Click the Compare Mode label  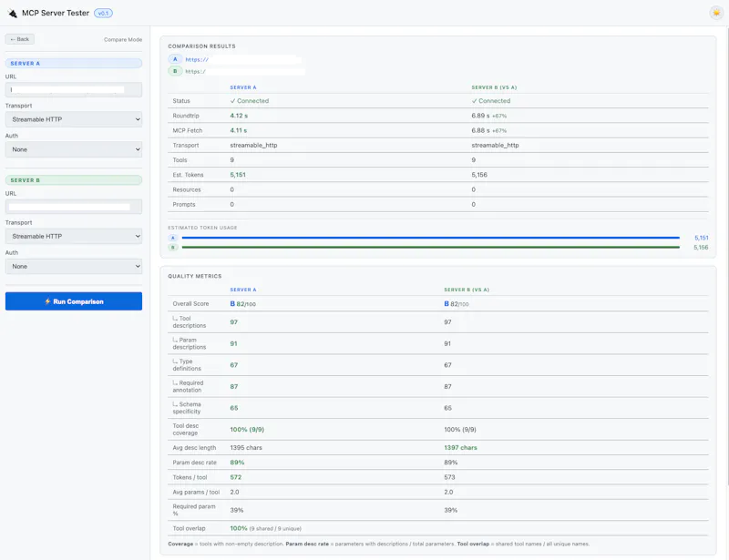(123, 39)
